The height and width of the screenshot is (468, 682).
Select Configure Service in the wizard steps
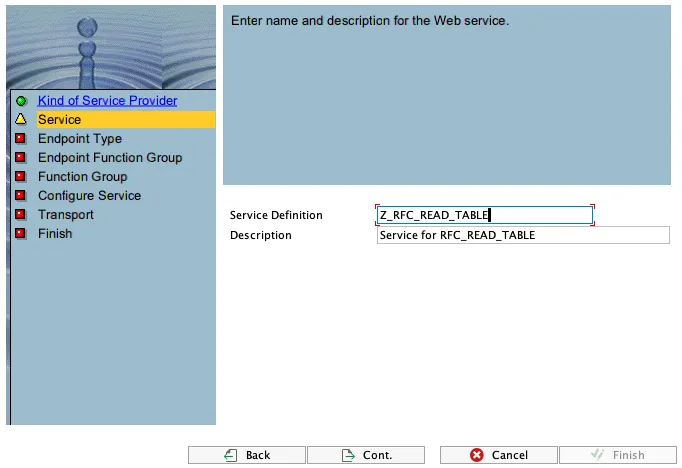[x=90, y=196]
